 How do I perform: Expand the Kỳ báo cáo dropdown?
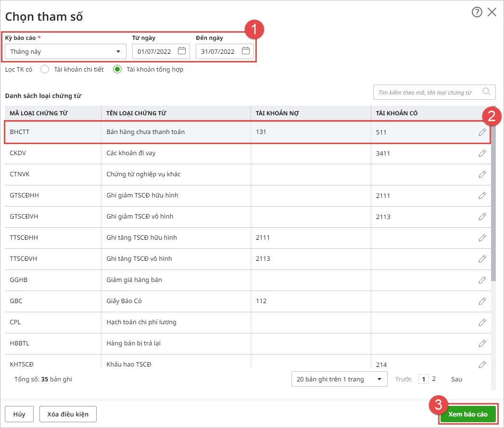click(118, 51)
